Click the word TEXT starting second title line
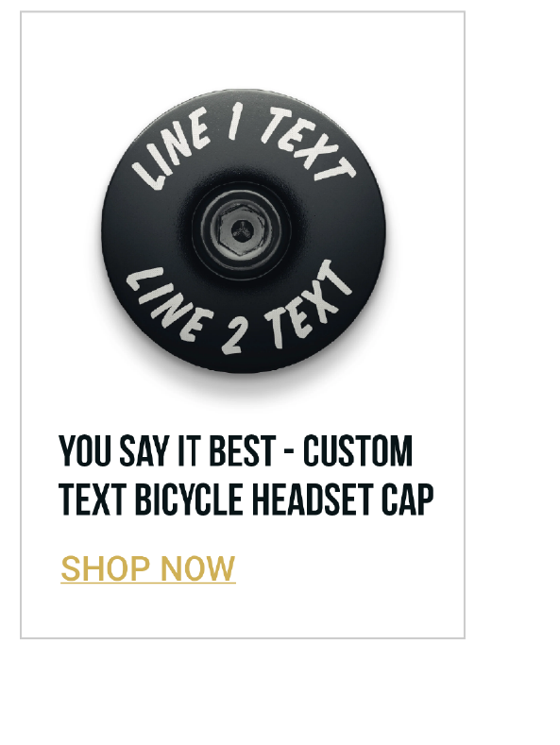560x745 pixels. [93, 499]
